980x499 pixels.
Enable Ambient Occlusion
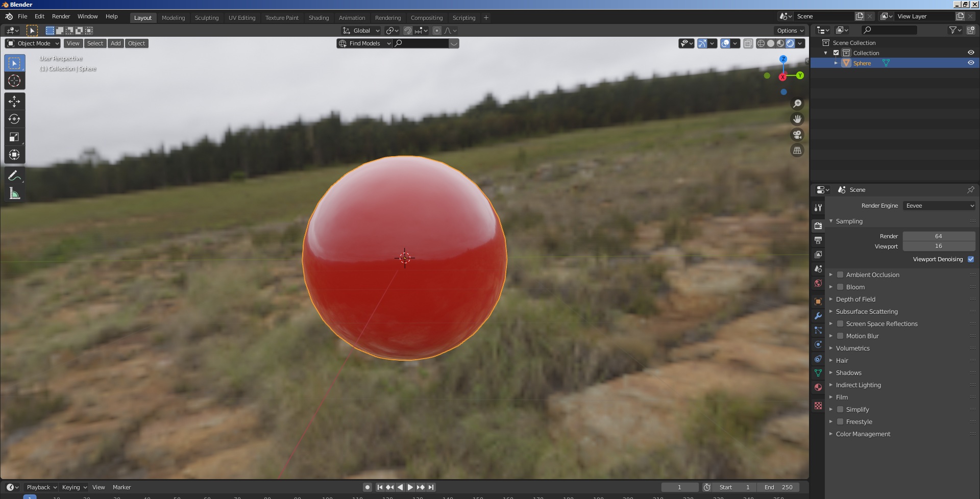pyautogui.click(x=840, y=275)
